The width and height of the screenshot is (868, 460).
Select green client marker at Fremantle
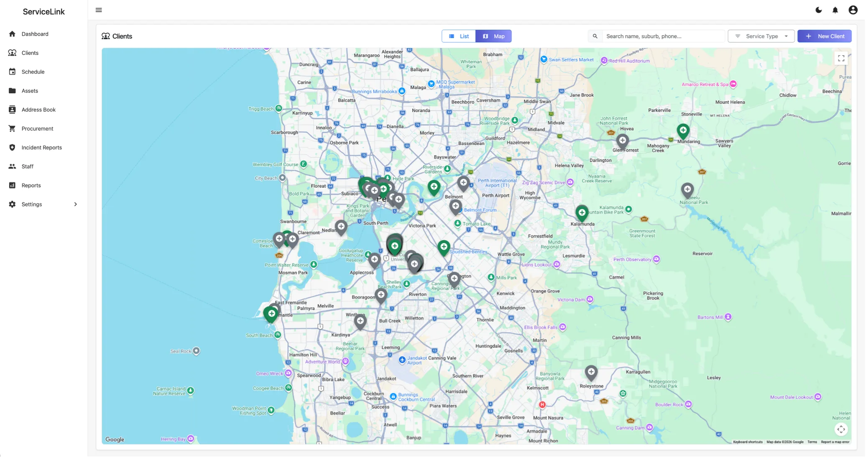click(271, 314)
